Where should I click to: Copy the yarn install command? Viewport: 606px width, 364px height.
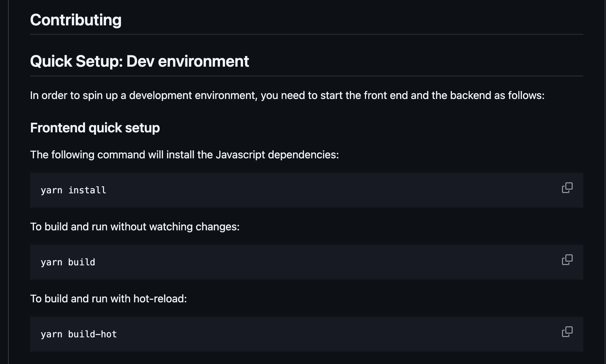point(567,188)
